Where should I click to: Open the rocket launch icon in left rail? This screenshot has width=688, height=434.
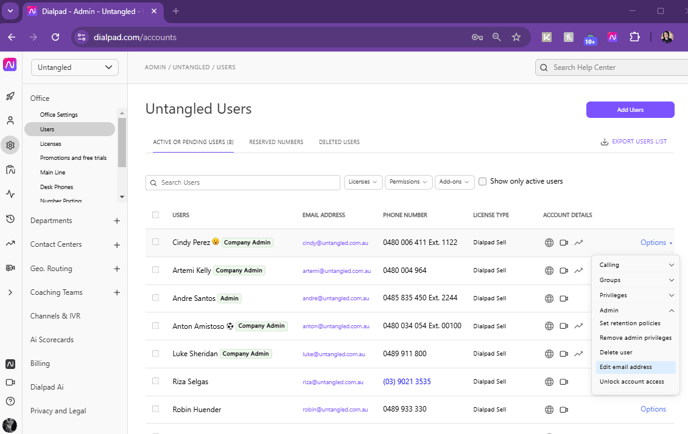(10, 96)
